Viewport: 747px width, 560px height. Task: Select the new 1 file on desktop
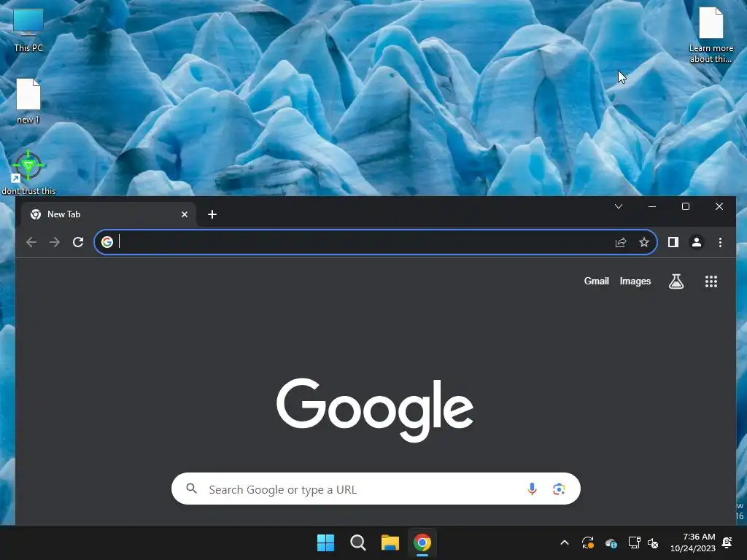pyautogui.click(x=28, y=101)
